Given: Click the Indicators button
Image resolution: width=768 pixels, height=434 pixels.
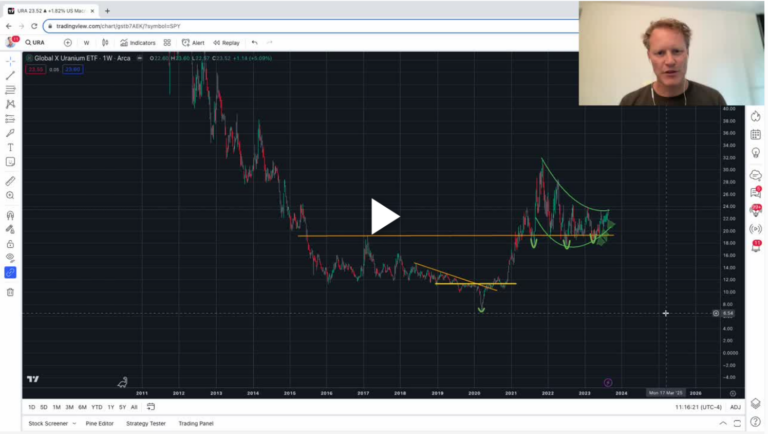Looking at the screenshot, I should point(137,43).
